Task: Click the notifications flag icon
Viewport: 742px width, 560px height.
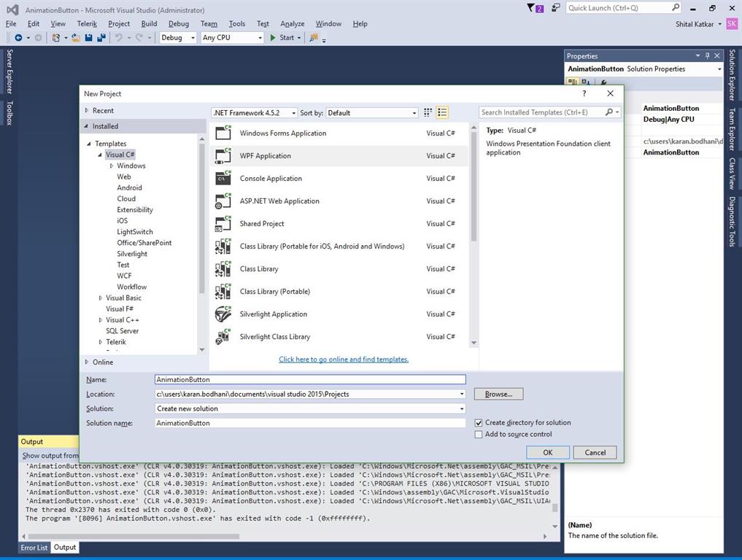Action: tap(533, 8)
